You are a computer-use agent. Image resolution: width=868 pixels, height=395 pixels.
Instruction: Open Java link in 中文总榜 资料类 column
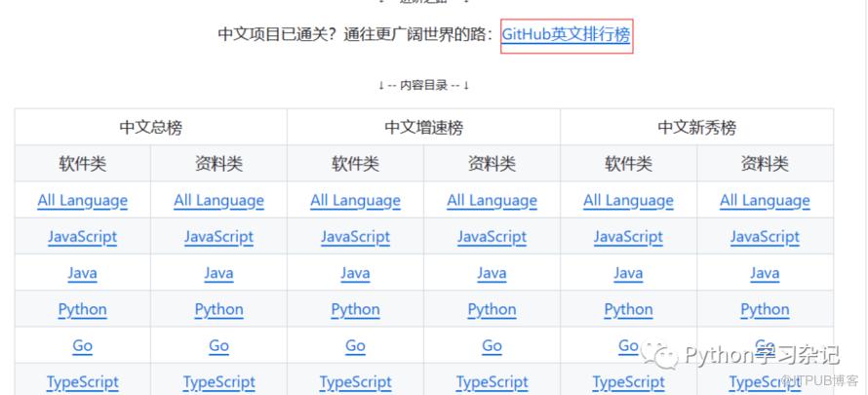[x=218, y=273]
